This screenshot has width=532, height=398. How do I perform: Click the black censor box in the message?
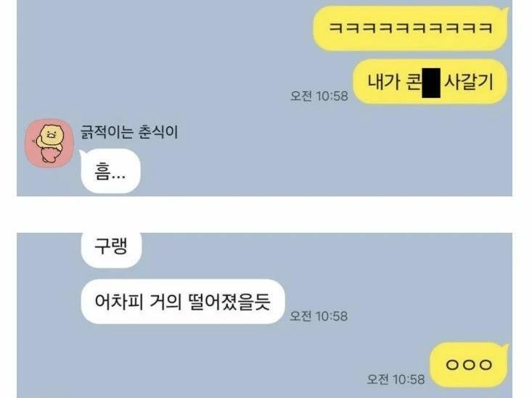tap(431, 83)
